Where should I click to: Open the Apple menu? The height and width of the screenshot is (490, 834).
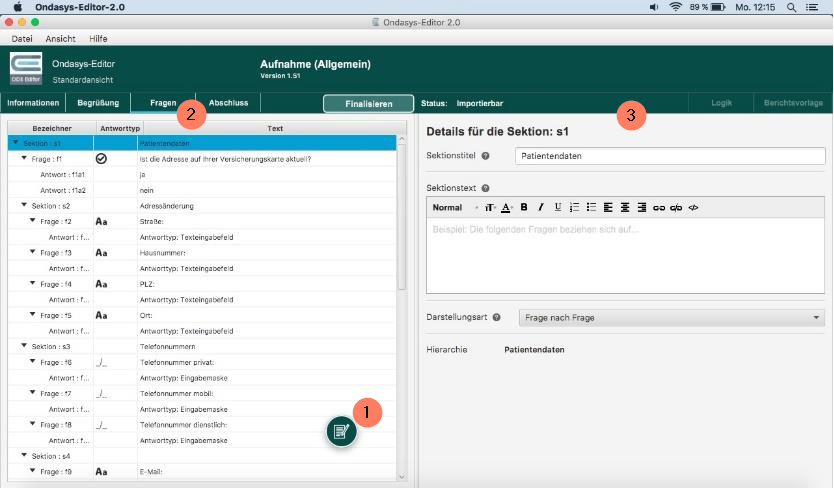(x=18, y=7)
